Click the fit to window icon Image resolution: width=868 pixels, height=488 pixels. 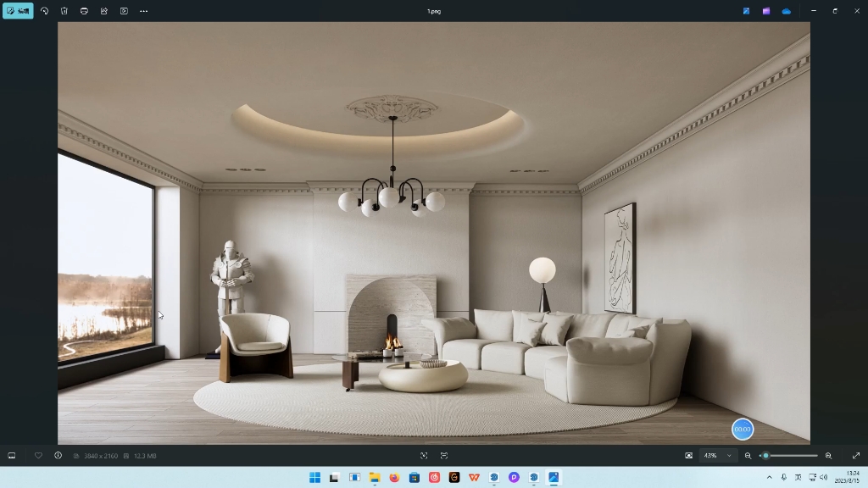pos(424,456)
